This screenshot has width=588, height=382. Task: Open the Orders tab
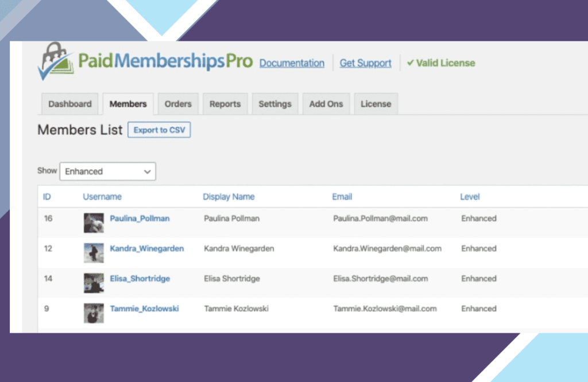click(x=178, y=104)
